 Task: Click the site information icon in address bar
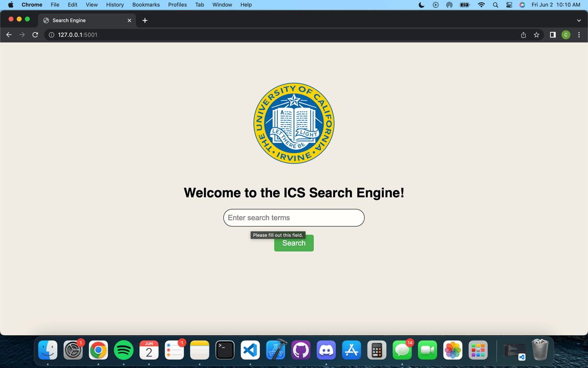(x=51, y=35)
